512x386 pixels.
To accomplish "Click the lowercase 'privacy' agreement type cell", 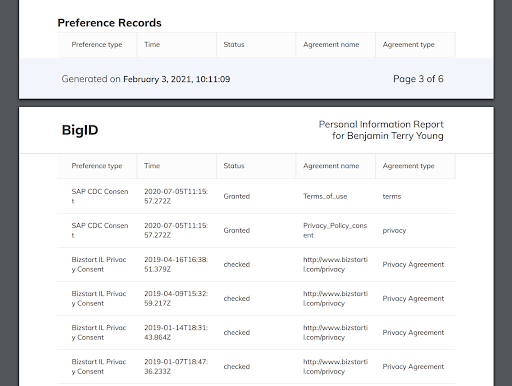I will [x=394, y=231].
